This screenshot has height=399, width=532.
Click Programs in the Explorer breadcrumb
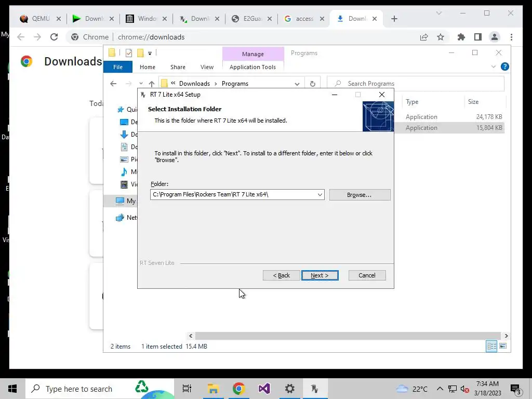tap(235, 84)
